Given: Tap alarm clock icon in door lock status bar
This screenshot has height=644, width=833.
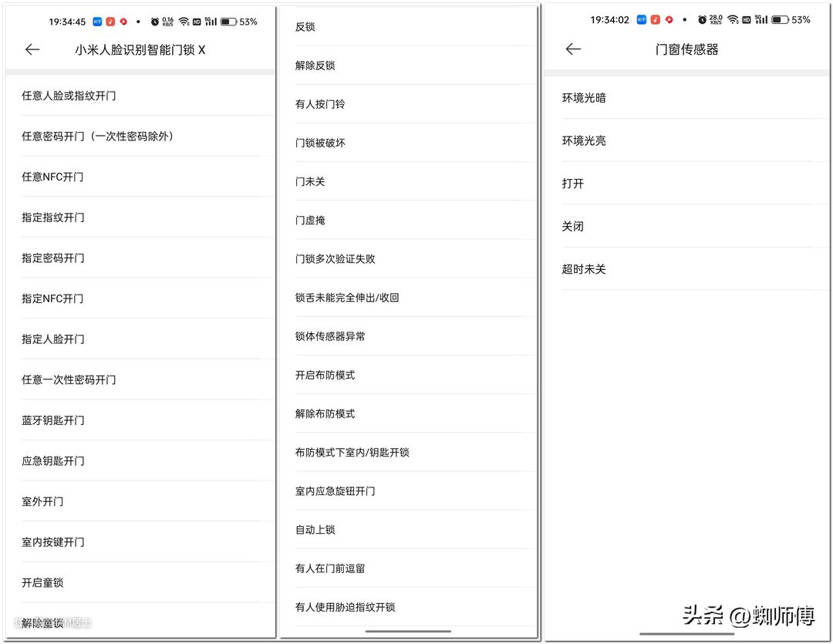Looking at the screenshot, I should [x=155, y=22].
